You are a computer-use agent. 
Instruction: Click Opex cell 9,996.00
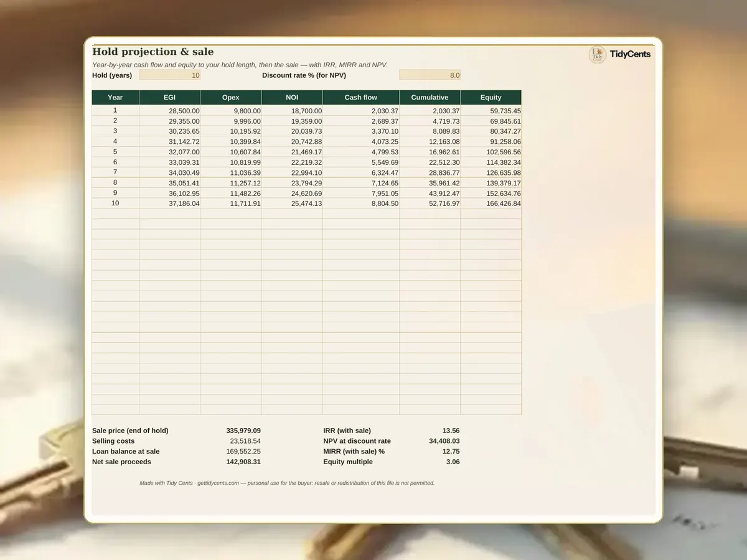(231, 121)
